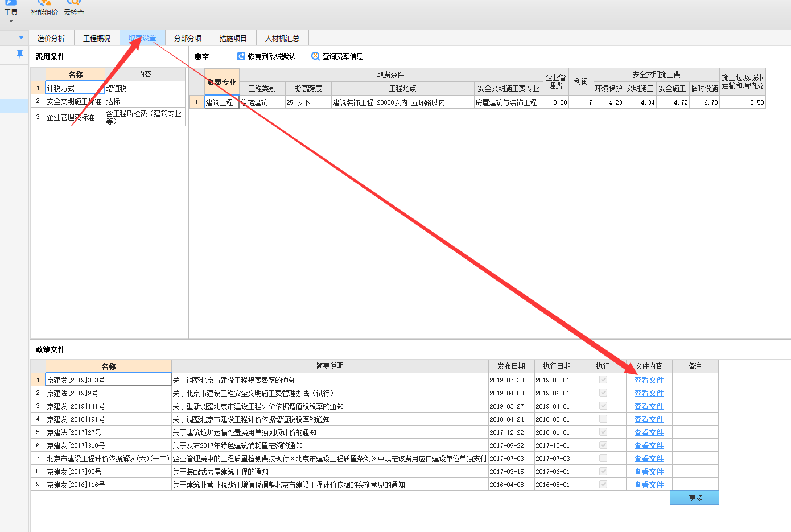Toggle 执行 checkbox for 京建发[2017]90号
This screenshot has width=791, height=532.
coord(603,471)
